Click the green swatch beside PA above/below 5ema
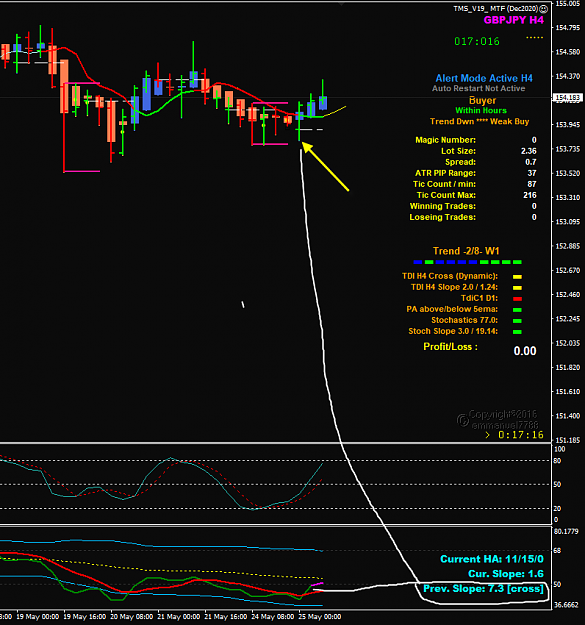Screen dimensions: 585x625 tap(517, 310)
